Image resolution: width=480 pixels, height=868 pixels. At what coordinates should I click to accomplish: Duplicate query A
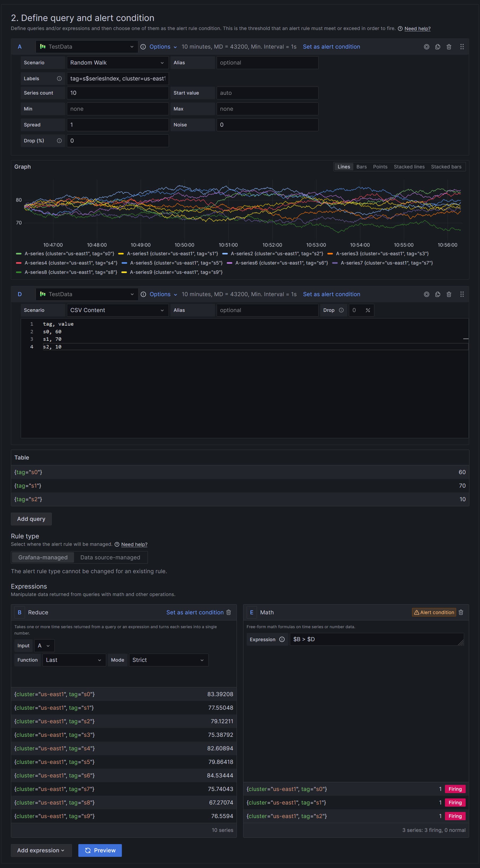[438, 47]
